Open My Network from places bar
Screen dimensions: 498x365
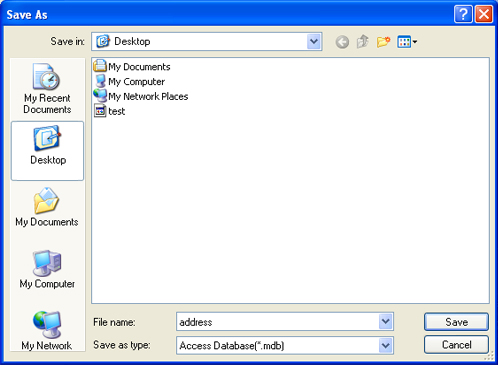(x=47, y=330)
